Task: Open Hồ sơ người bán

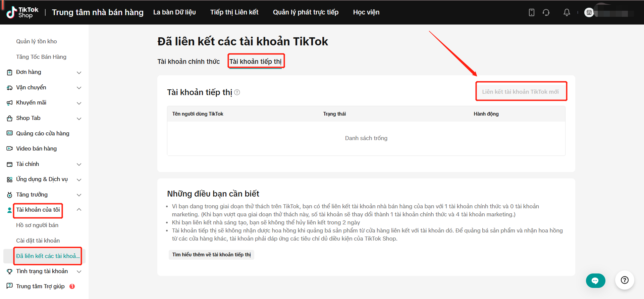Action: 37,225
